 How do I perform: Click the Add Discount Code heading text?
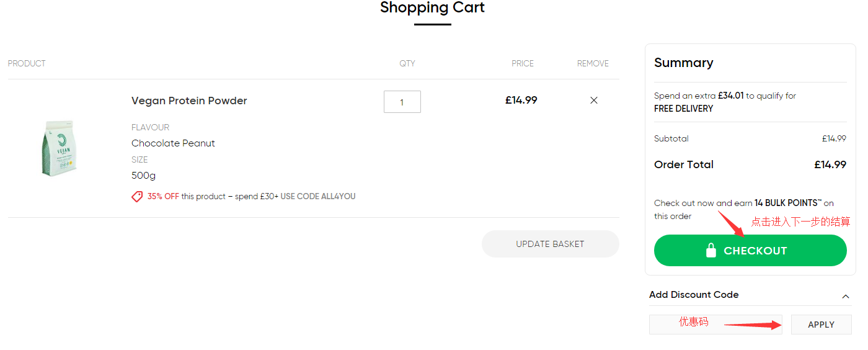(x=694, y=295)
